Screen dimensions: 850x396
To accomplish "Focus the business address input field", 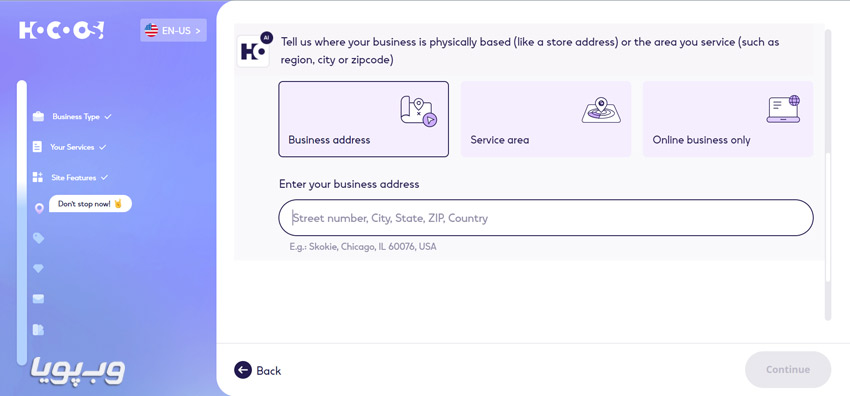I will point(546,218).
